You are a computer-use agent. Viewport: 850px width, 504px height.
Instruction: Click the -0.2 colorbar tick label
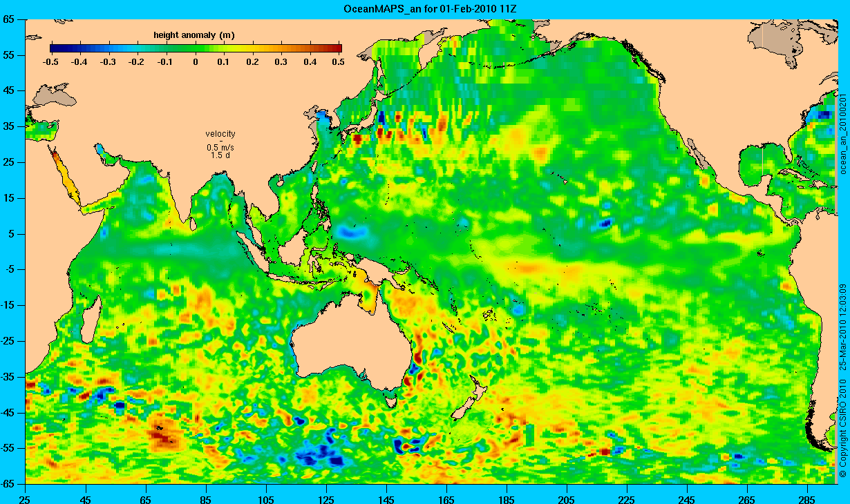pos(138,62)
